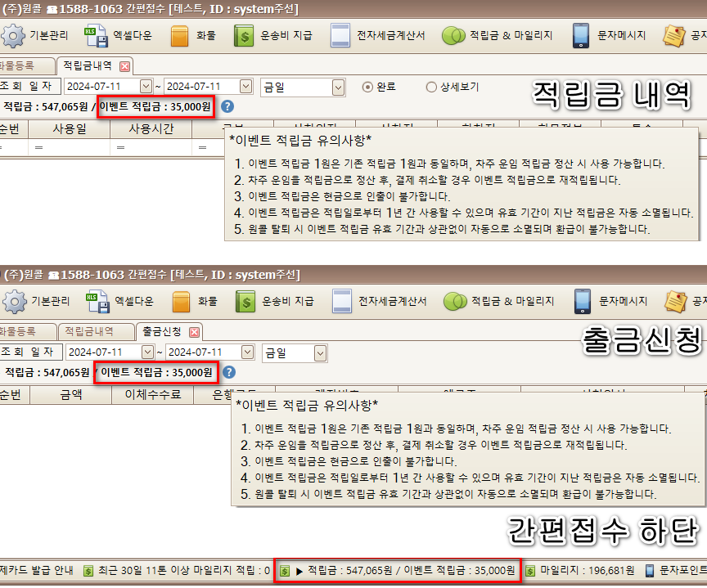Click status bar 적립금 : 547,065원 / 이벤트 적립금
707x588 pixels.
(397, 570)
